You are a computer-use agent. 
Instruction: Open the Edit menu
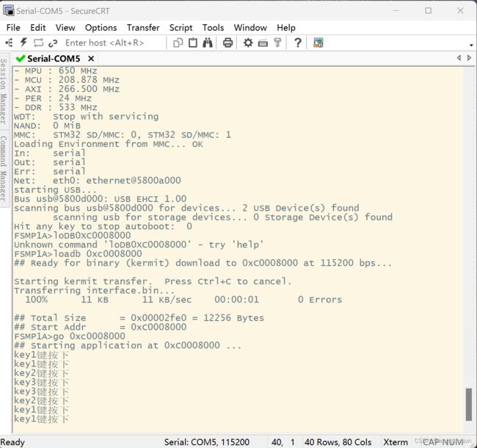coord(37,28)
